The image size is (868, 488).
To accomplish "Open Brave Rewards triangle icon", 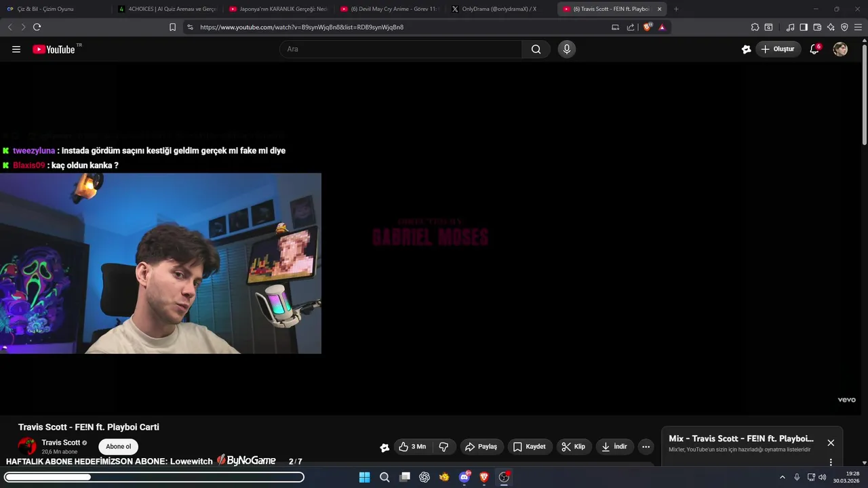I will 662,27.
